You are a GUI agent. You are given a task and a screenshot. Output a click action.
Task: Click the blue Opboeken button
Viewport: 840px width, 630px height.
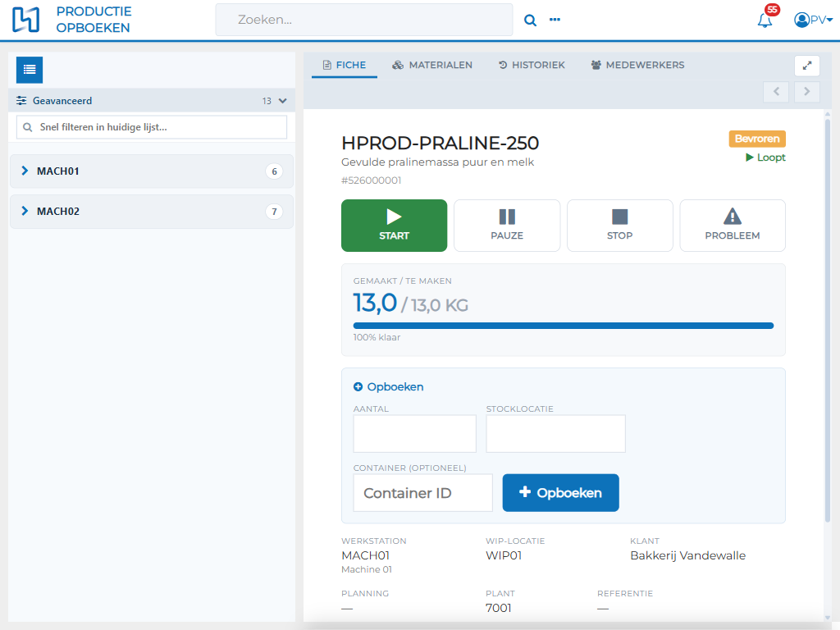(560, 493)
